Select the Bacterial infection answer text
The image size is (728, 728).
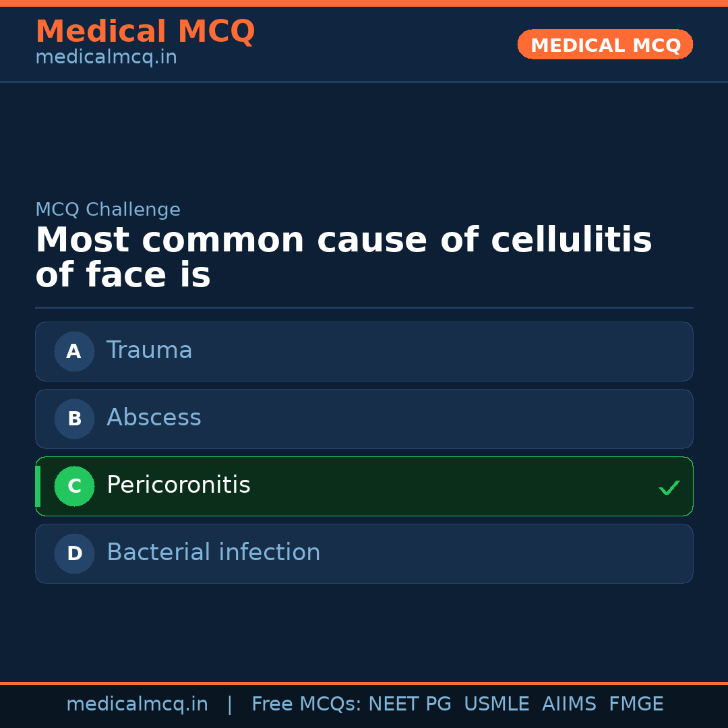click(213, 553)
